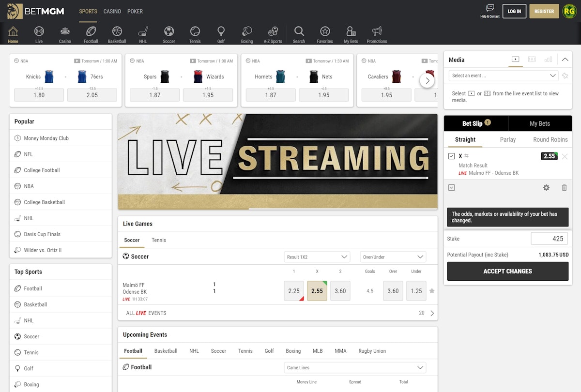Click the Stake amount input field
Screen dimensions: 581x392
[x=550, y=239]
